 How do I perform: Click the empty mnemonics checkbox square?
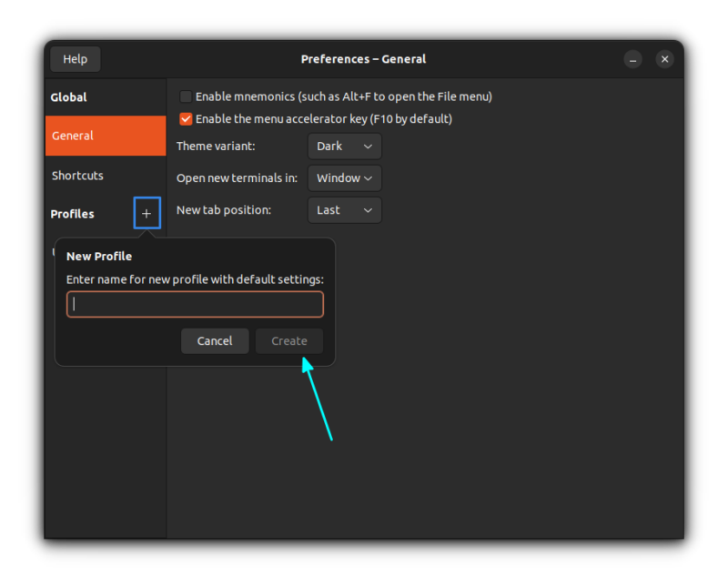[x=186, y=96]
